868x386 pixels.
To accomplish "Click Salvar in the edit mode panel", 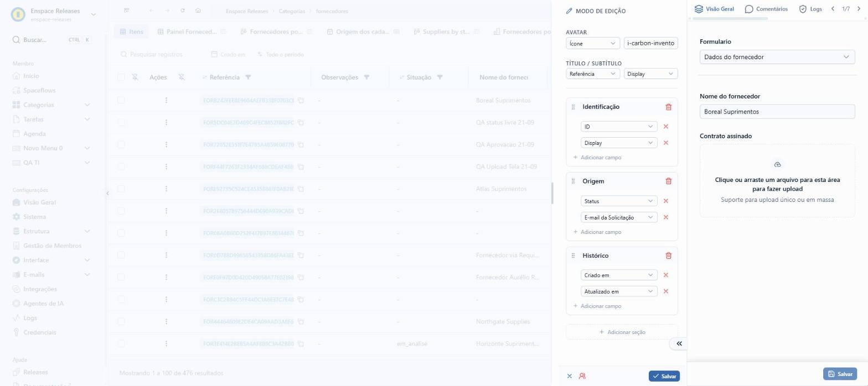I will pos(664,376).
